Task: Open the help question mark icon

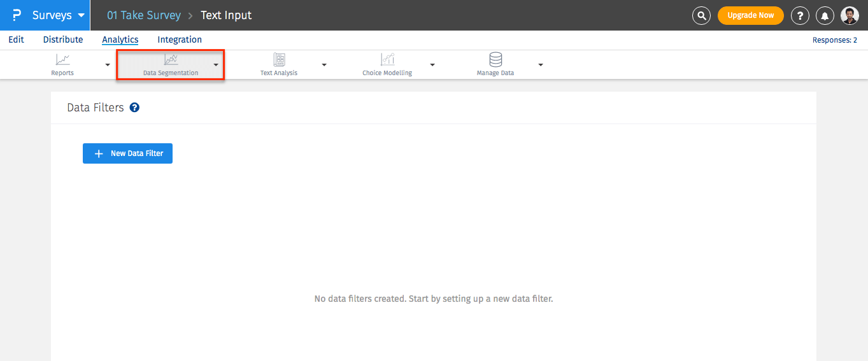Action: coord(800,15)
